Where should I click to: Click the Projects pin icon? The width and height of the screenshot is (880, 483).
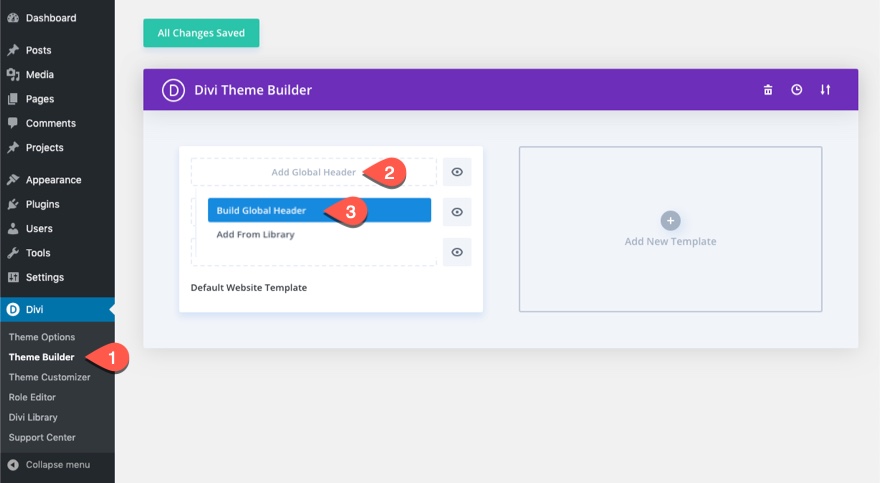(x=13, y=148)
